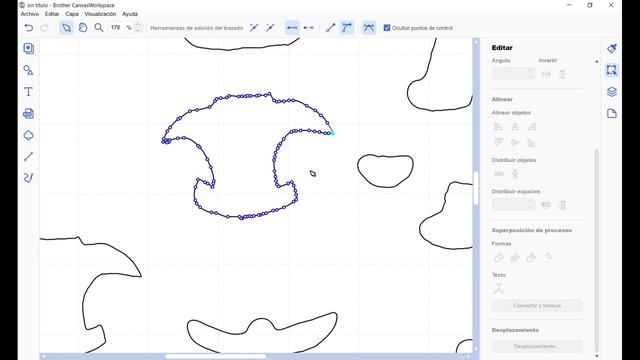Viewport: 640px width, 360px height.
Task: Open the layers panel icon
Action: coord(611,92)
